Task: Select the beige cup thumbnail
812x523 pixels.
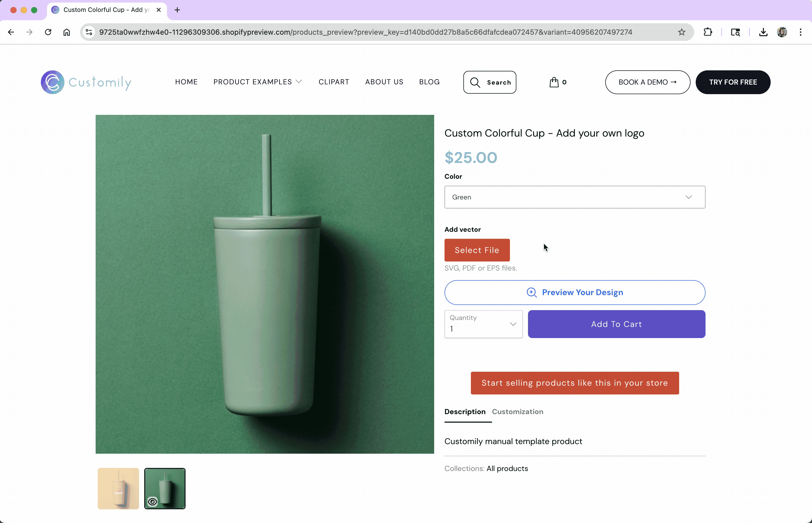Action: click(x=118, y=488)
